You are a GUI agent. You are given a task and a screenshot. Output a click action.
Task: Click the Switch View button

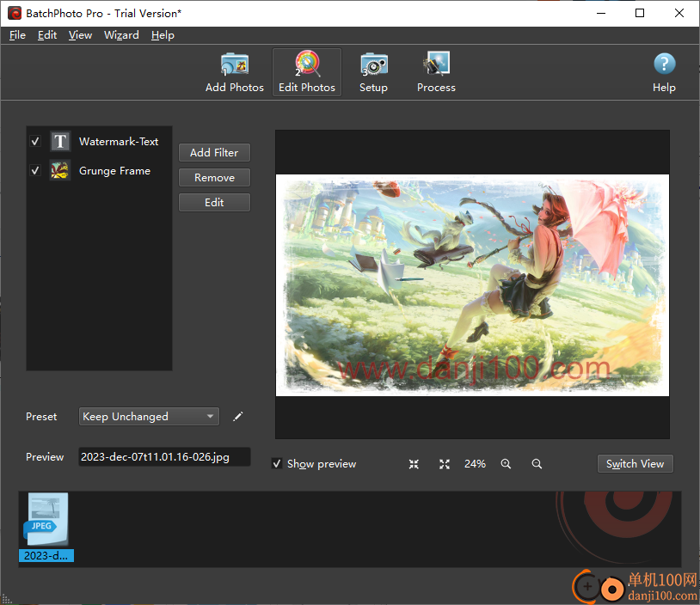(x=635, y=464)
